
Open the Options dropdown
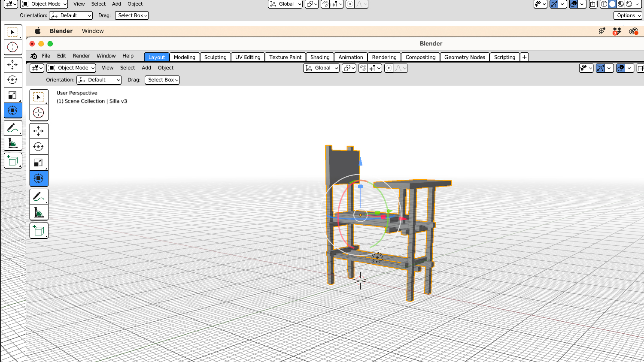(x=628, y=15)
